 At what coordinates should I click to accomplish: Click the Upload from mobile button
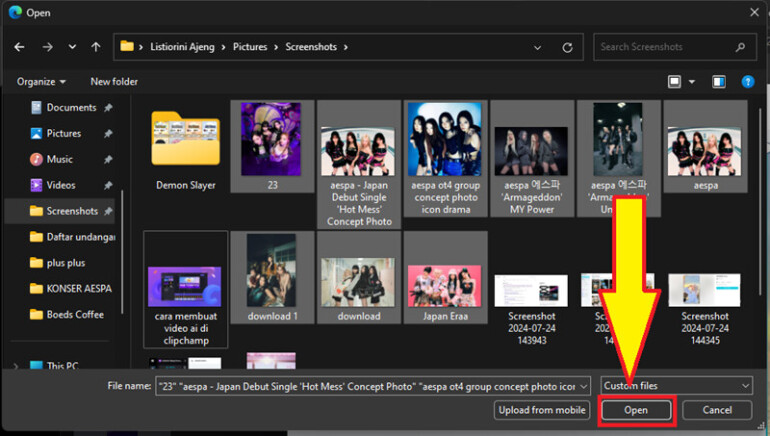[x=541, y=410]
